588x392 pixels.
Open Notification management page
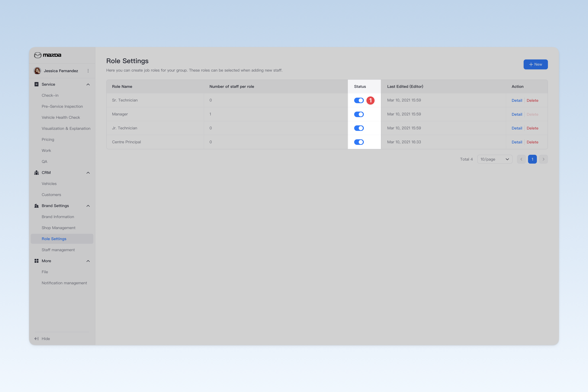(x=64, y=283)
